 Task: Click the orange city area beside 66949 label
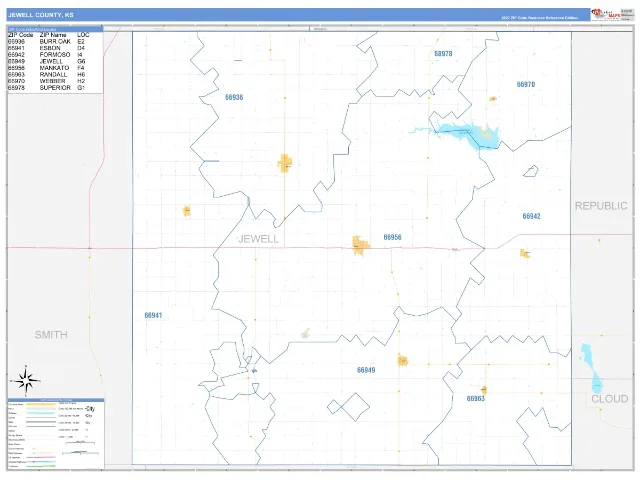[x=402, y=361]
